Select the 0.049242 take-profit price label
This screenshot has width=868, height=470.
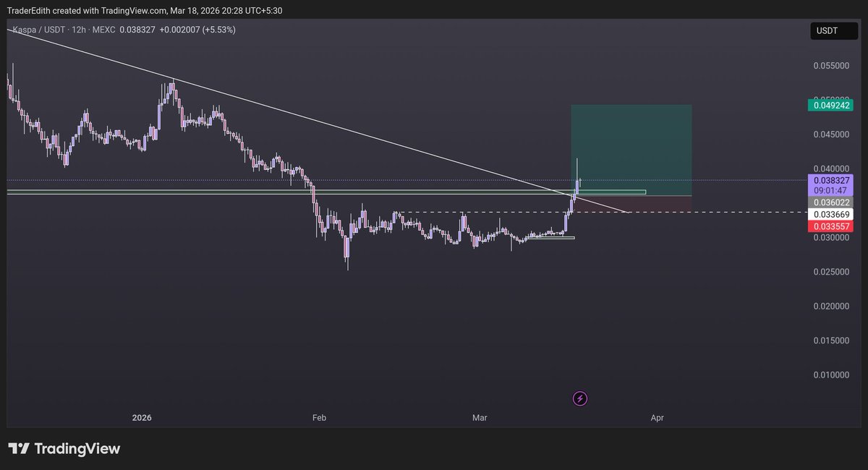(830, 105)
